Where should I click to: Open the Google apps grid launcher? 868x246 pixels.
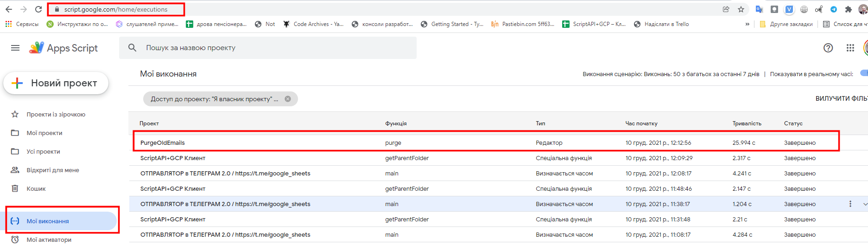point(850,48)
